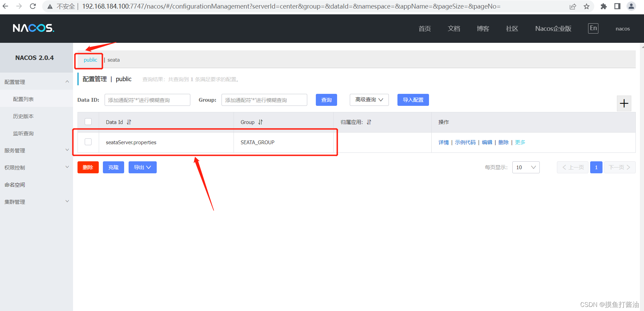
Task: Toggle browser side panel icon
Action: point(617,6)
